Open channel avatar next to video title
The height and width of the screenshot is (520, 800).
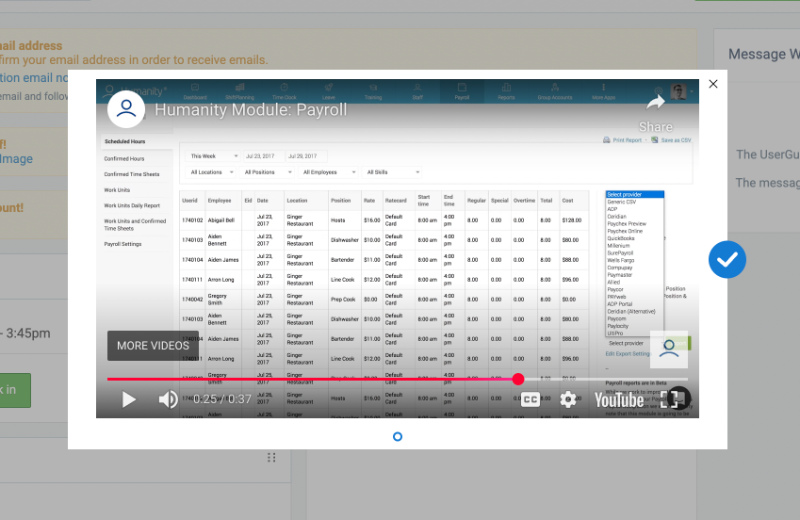coord(126,109)
